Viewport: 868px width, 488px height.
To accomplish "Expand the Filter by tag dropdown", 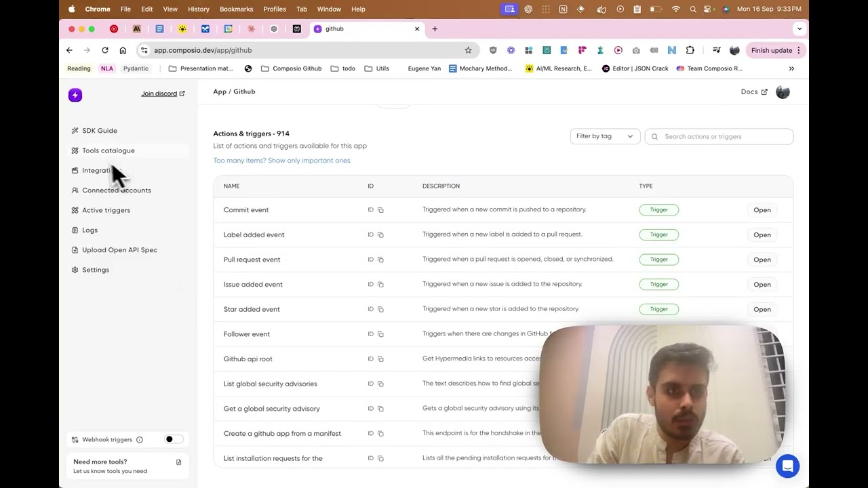I will pos(604,136).
